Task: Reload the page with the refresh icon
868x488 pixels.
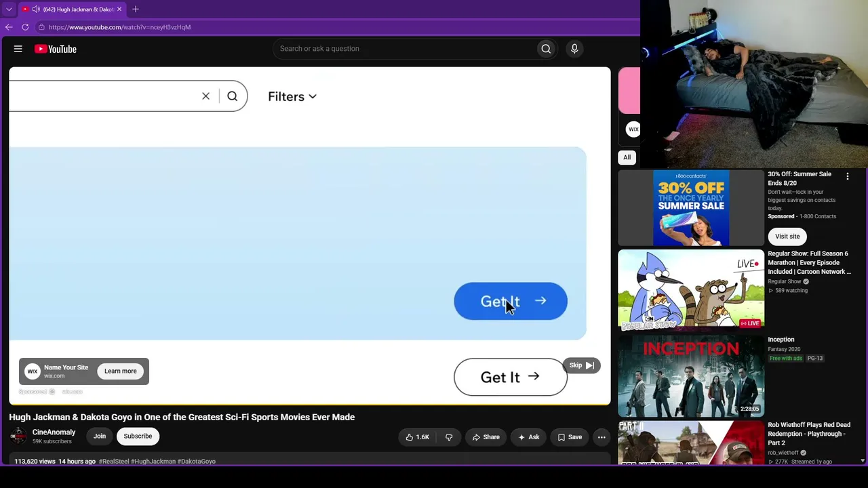Action: click(25, 27)
